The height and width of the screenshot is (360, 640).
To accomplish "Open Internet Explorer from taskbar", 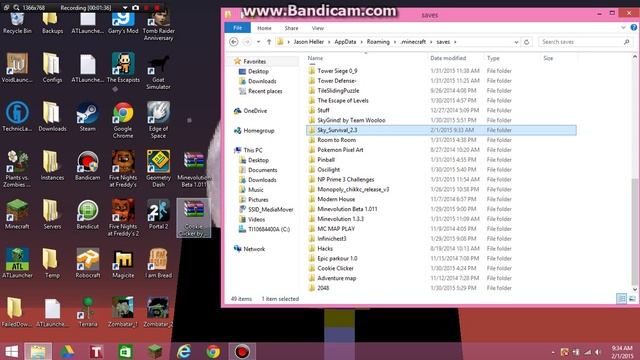I will (x=184, y=351).
